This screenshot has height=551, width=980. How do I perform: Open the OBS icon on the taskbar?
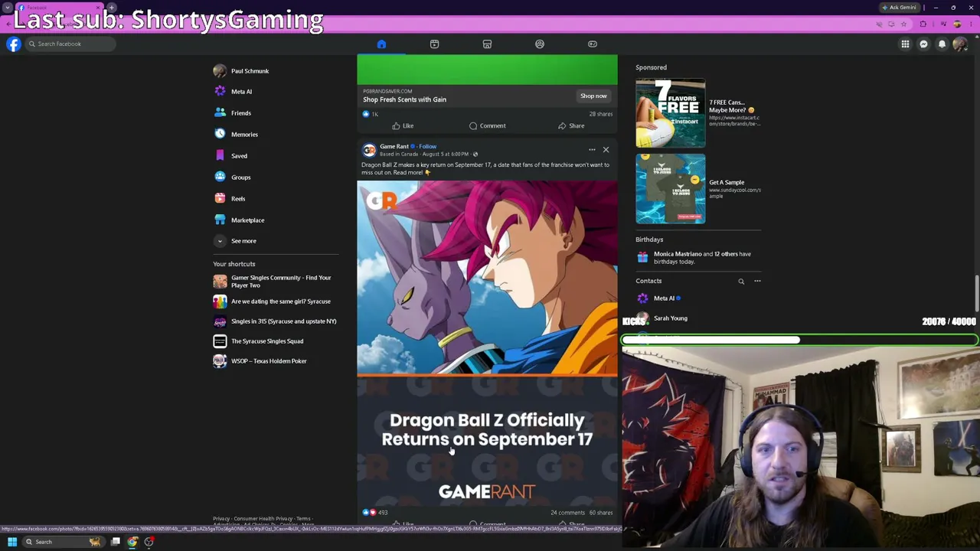[149, 542]
